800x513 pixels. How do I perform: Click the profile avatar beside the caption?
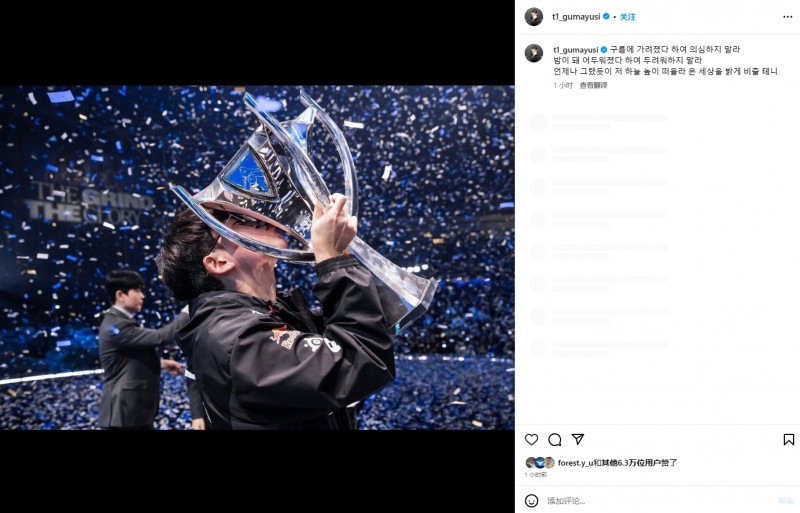[534, 53]
